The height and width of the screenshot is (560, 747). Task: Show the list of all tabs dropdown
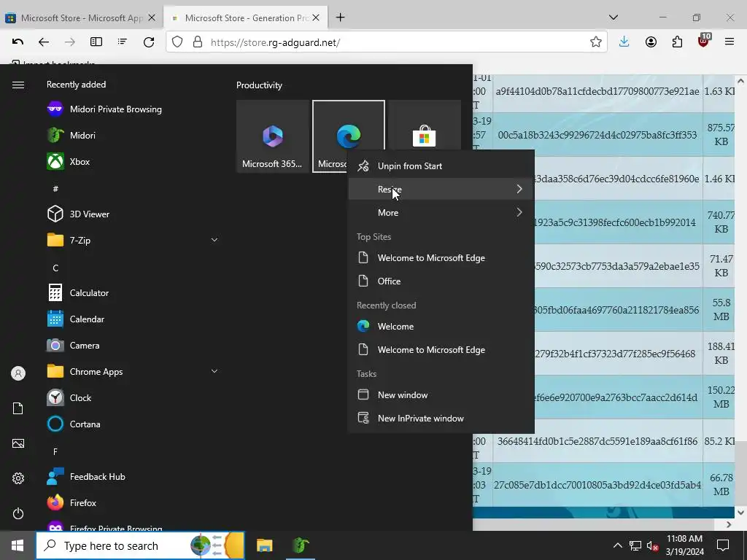click(614, 17)
